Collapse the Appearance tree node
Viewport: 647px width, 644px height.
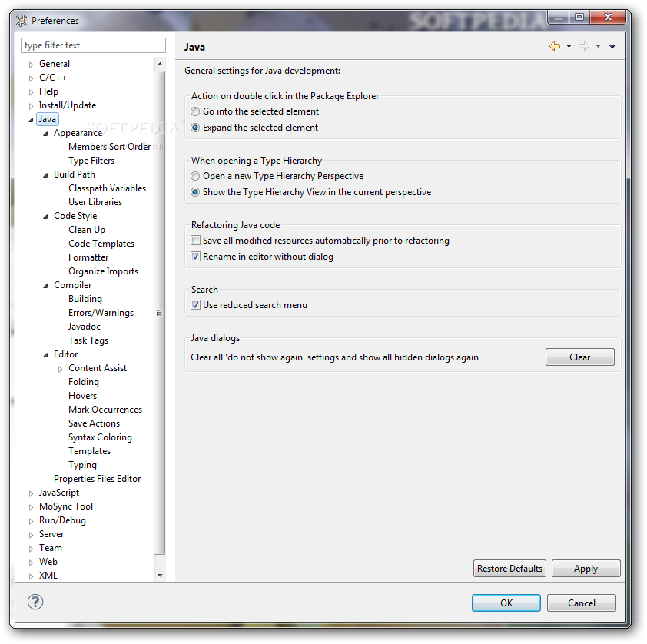[46, 134]
